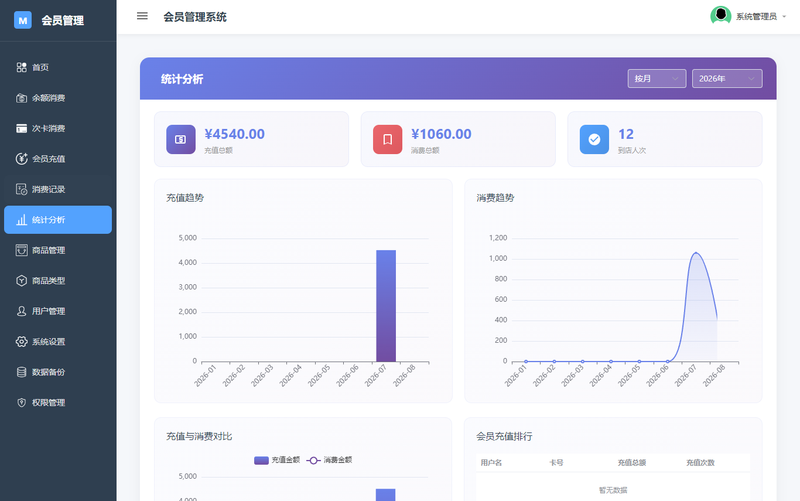Click the 次卡消费 card icon
800x501 pixels.
(x=21, y=128)
